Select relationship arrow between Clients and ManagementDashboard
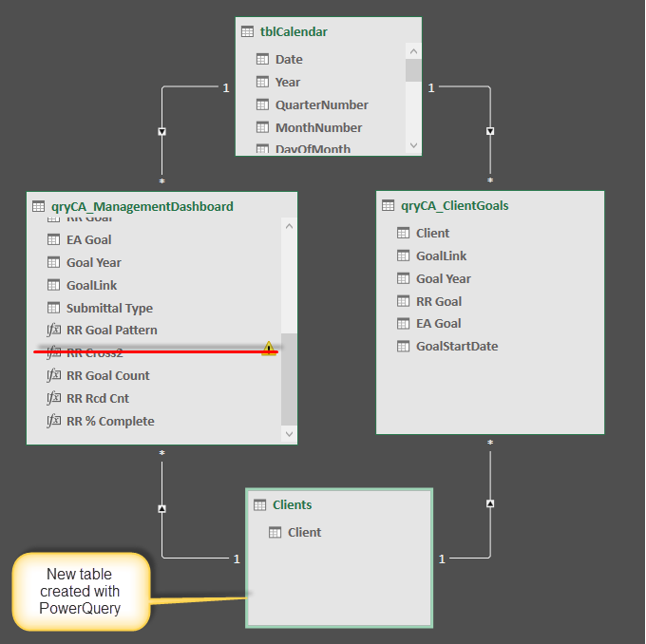The height and width of the screenshot is (644, 646). pos(161,509)
